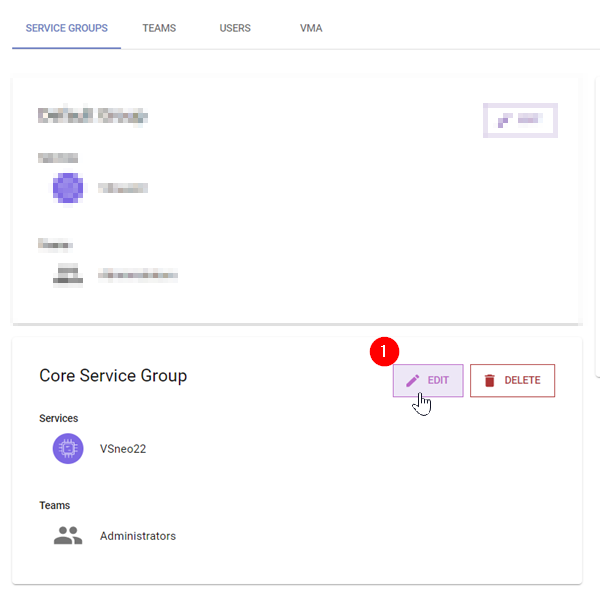Select the VSneo22 service name
The image size is (600, 599).
point(123,449)
